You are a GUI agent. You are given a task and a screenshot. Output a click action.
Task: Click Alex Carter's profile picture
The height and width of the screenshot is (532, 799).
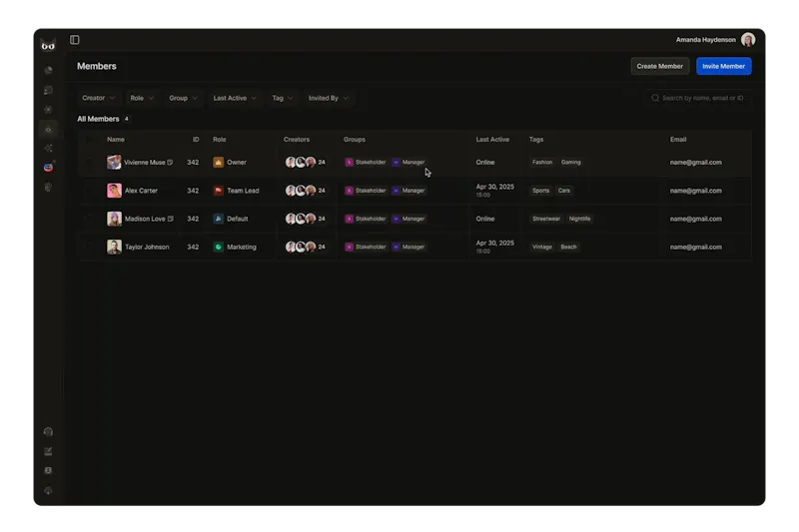coord(114,191)
